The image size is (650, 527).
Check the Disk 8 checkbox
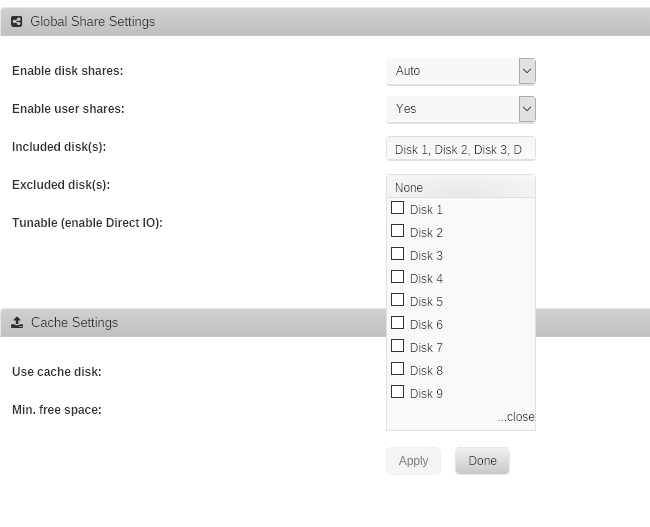tap(398, 369)
